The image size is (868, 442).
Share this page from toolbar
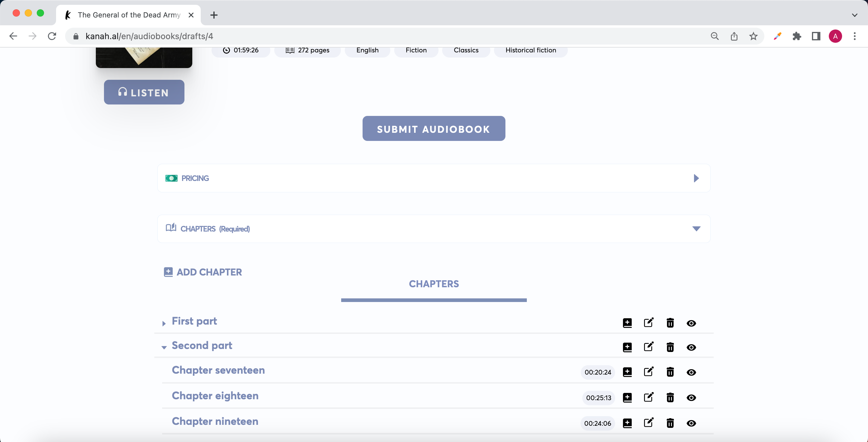pos(734,36)
